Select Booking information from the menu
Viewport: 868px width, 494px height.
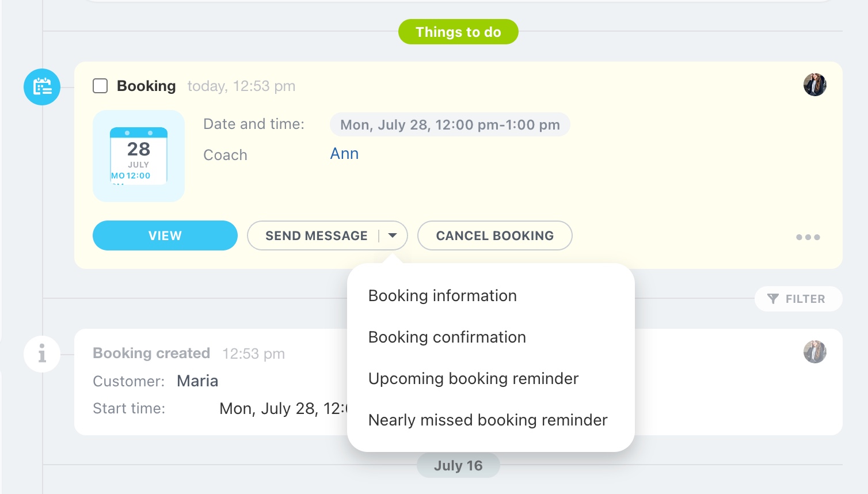click(442, 296)
